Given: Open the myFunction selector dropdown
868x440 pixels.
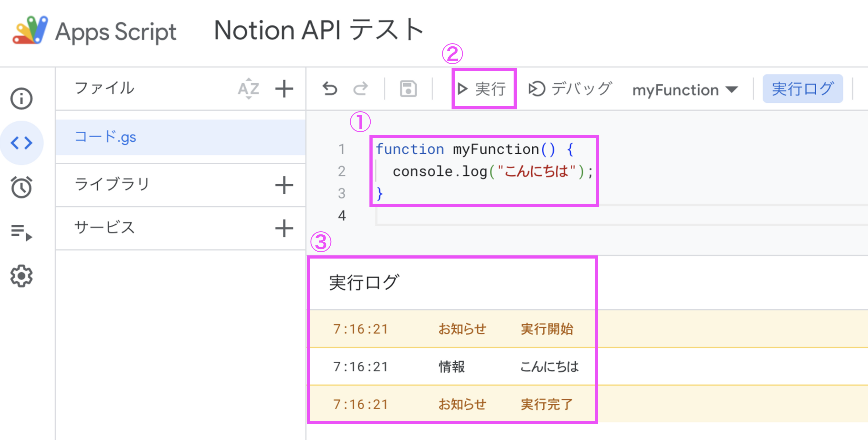Looking at the screenshot, I should pos(685,90).
